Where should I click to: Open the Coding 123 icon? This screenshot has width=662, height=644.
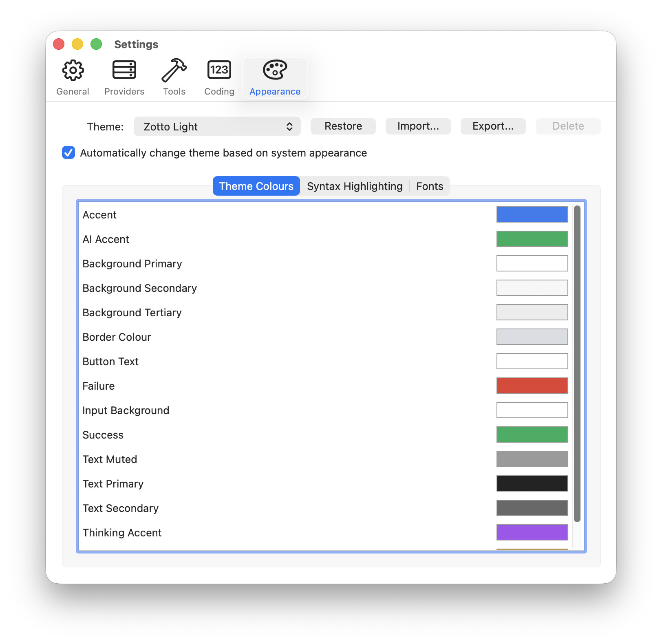(219, 71)
